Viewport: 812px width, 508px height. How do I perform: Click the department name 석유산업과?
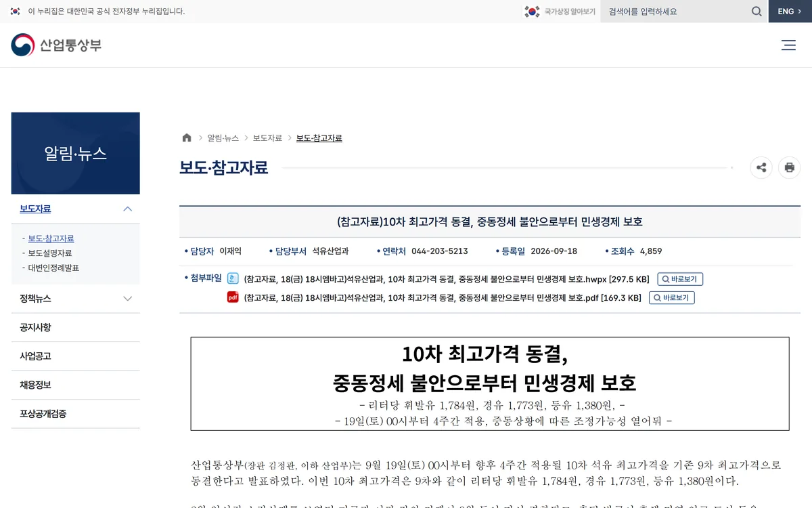(x=330, y=251)
